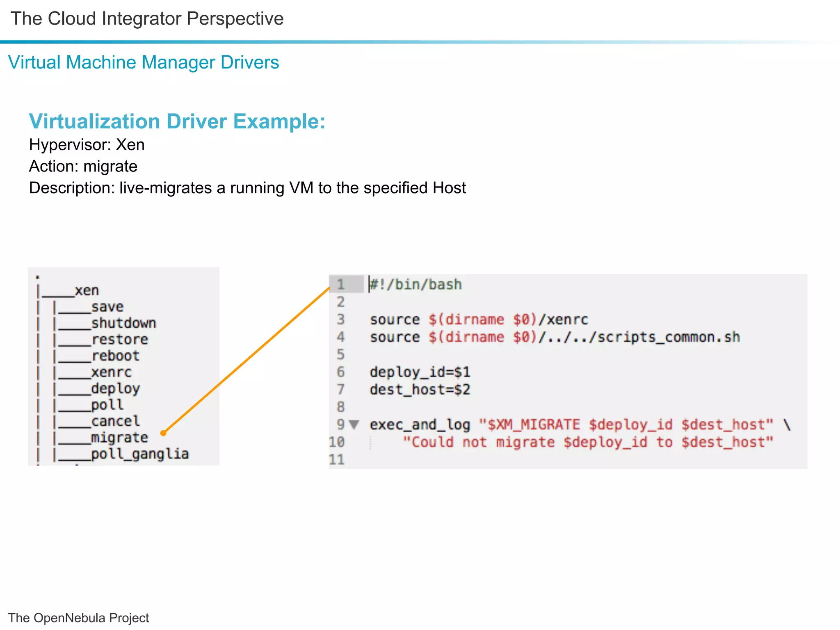Click the 'scripts_common.sh' source line

pos(555,337)
